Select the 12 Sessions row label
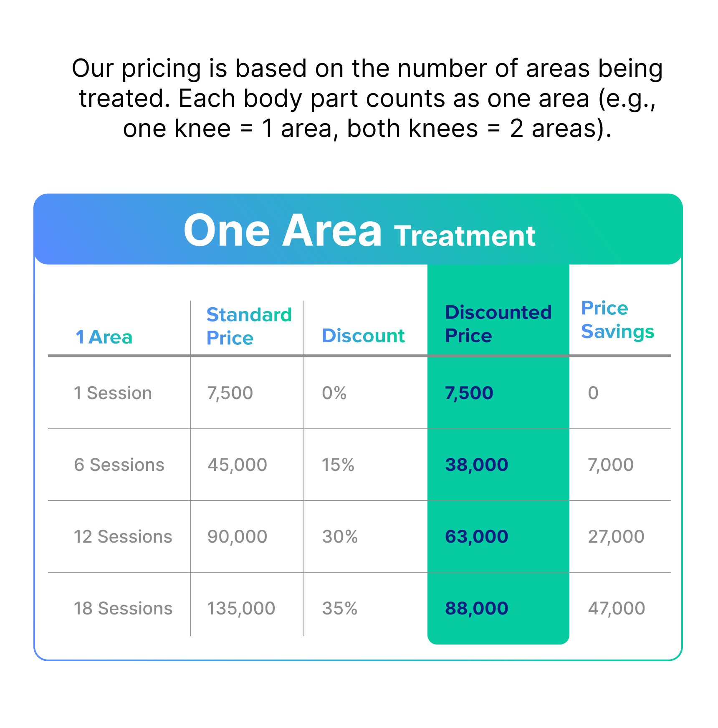Screen dimensions: 718x728 tap(123, 537)
